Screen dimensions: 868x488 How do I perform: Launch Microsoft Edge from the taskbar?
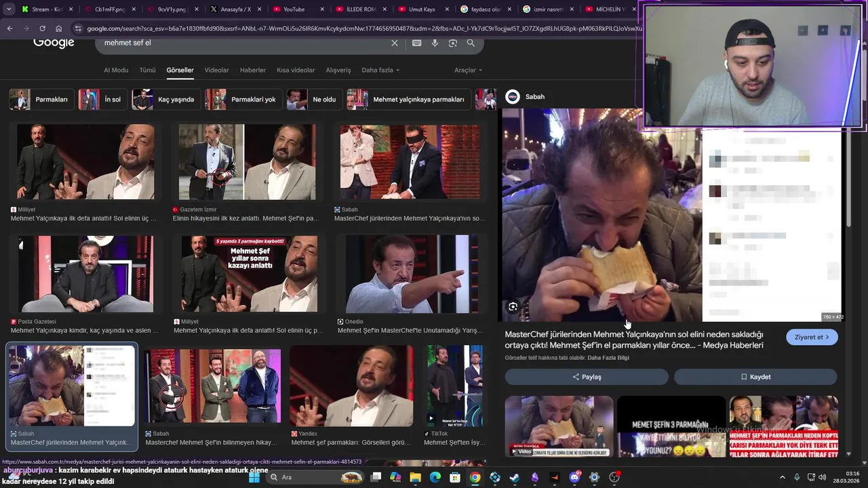(435, 477)
